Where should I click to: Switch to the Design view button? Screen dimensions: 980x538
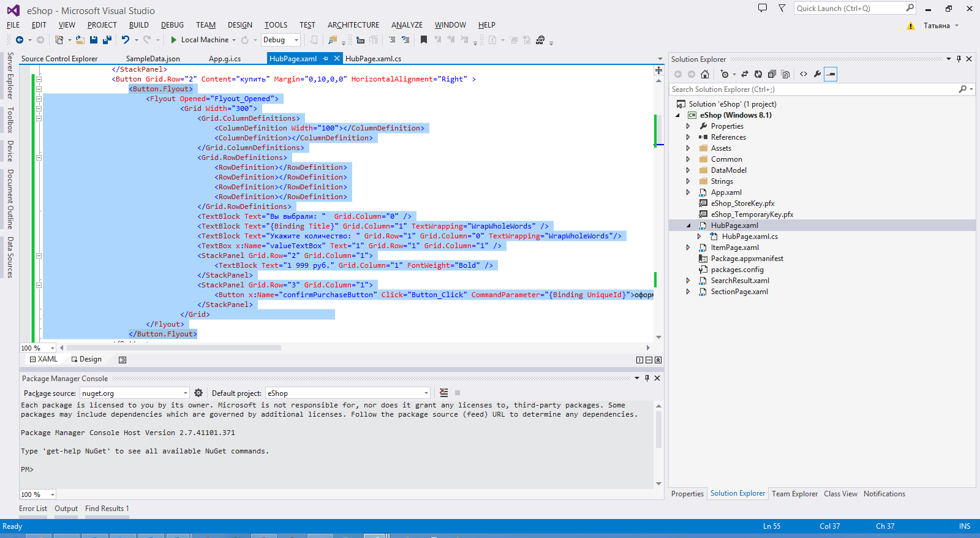86,360
